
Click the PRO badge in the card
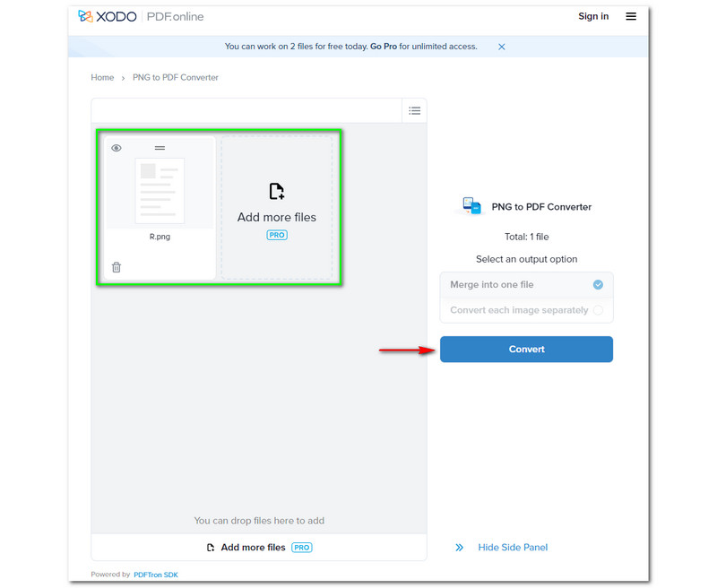(x=277, y=235)
